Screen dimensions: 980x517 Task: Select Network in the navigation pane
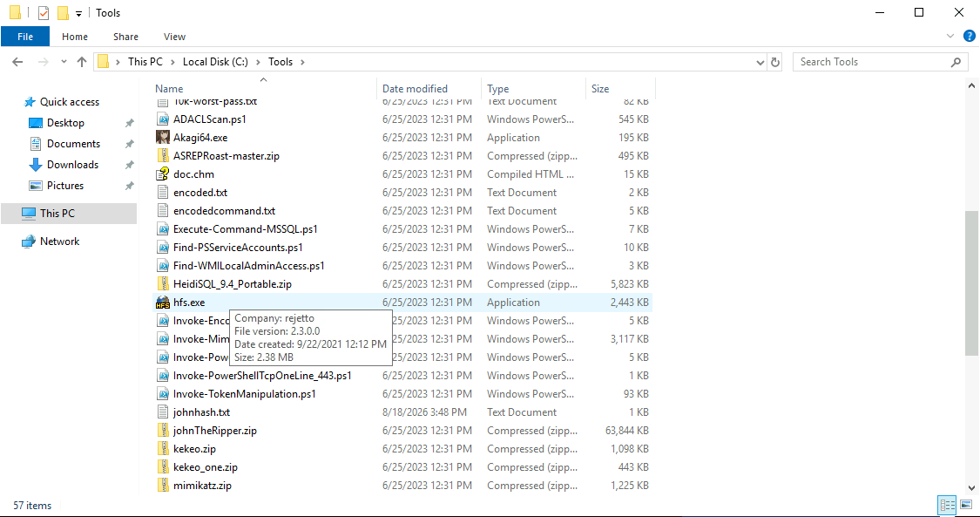(59, 241)
